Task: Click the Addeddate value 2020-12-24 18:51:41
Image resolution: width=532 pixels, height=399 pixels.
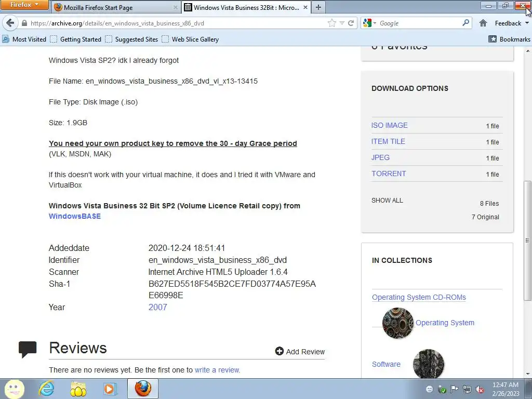Action: [187, 248]
